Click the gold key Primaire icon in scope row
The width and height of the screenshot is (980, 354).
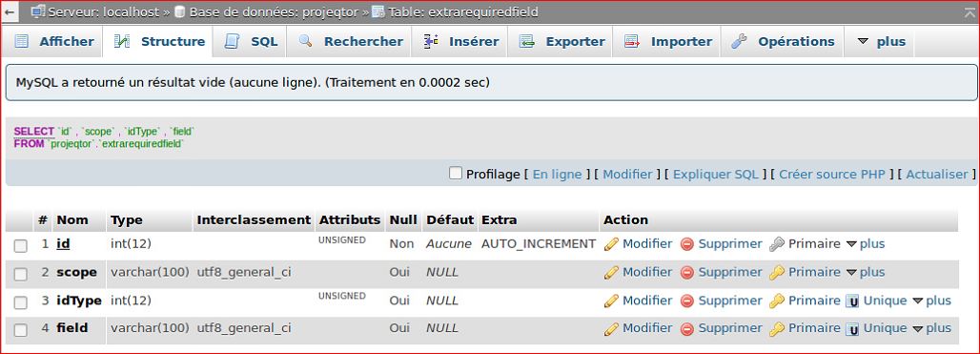click(777, 273)
